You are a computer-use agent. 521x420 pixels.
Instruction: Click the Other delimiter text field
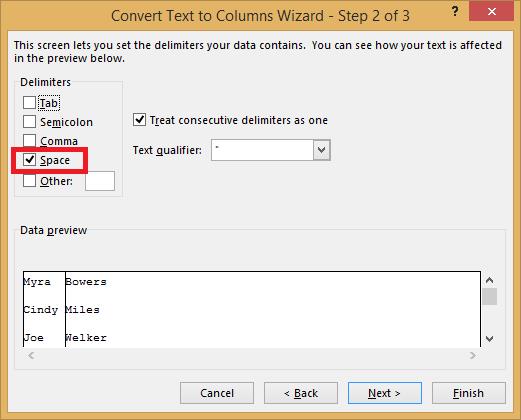tap(100, 181)
